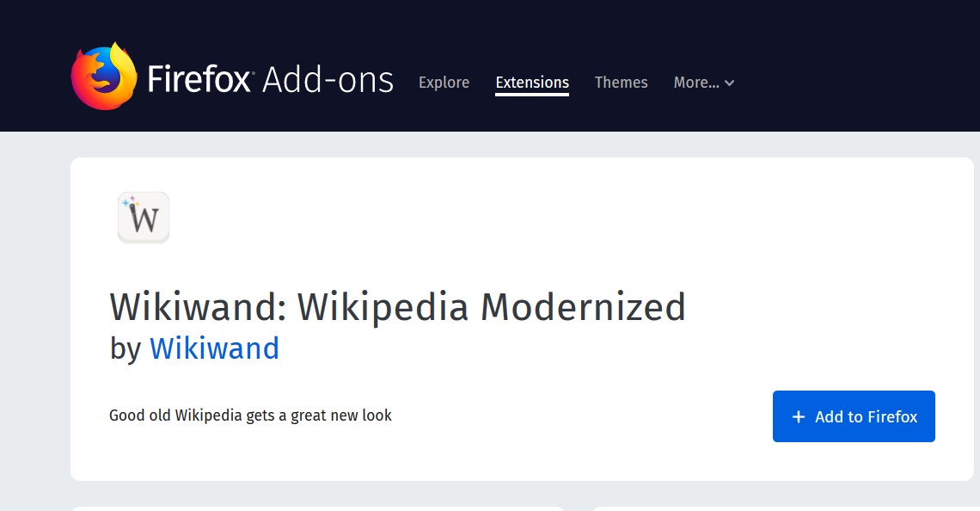The height and width of the screenshot is (511, 980).
Task: Select the Extensions tab
Action: (532, 83)
